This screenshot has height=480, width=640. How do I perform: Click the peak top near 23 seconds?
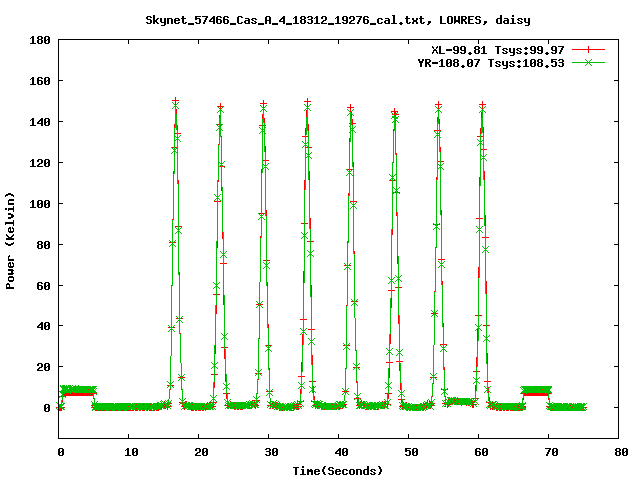coord(220,107)
